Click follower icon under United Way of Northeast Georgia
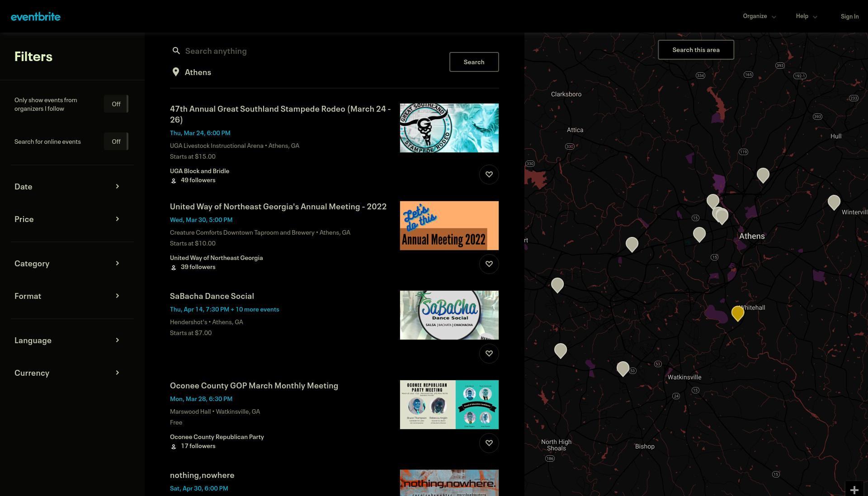This screenshot has width=868, height=496. pos(174,267)
